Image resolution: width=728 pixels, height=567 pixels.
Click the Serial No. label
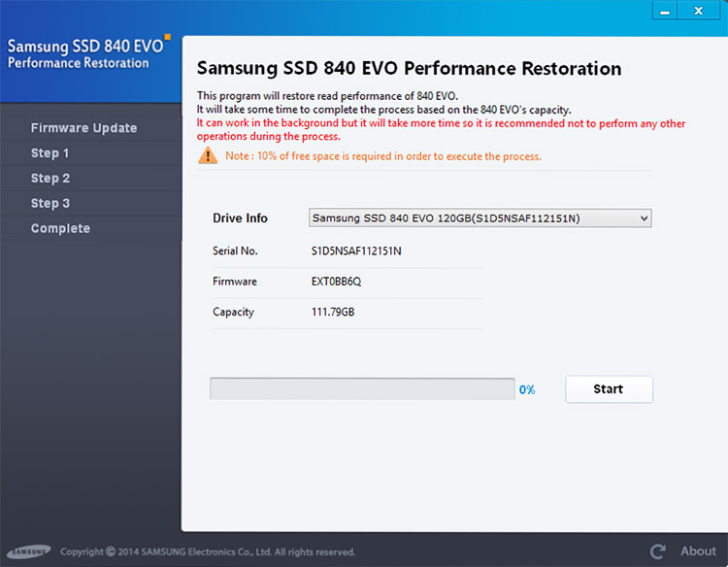pyautogui.click(x=235, y=251)
